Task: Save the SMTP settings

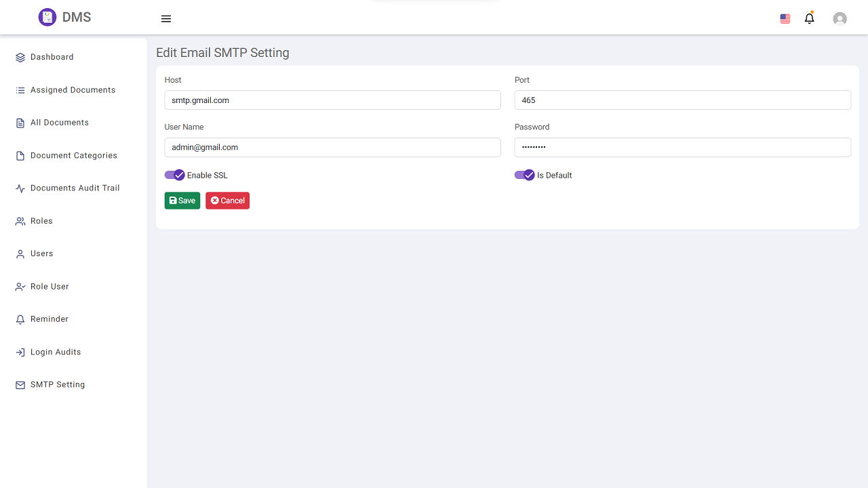Action: click(x=182, y=201)
